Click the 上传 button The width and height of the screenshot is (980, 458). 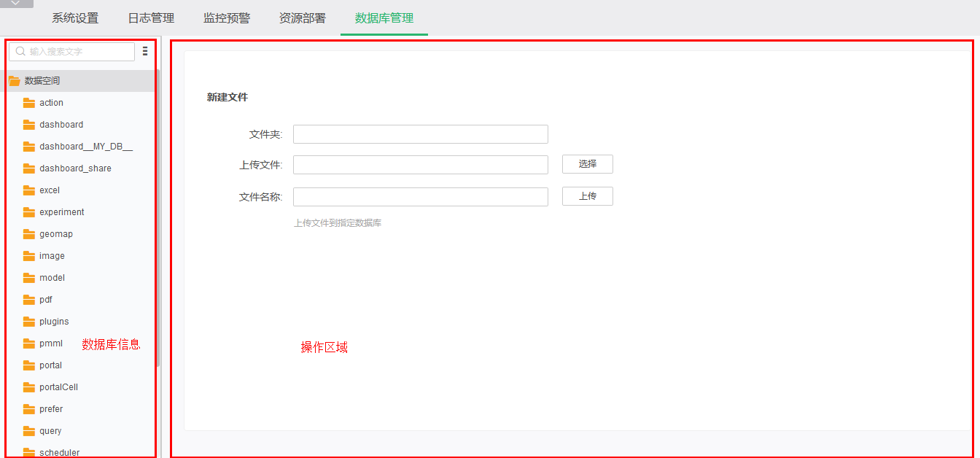coord(587,195)
